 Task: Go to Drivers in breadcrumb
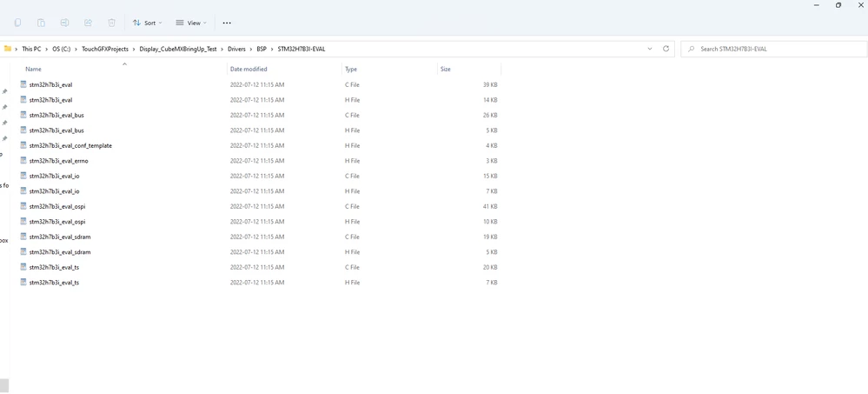tap(237, 49)
